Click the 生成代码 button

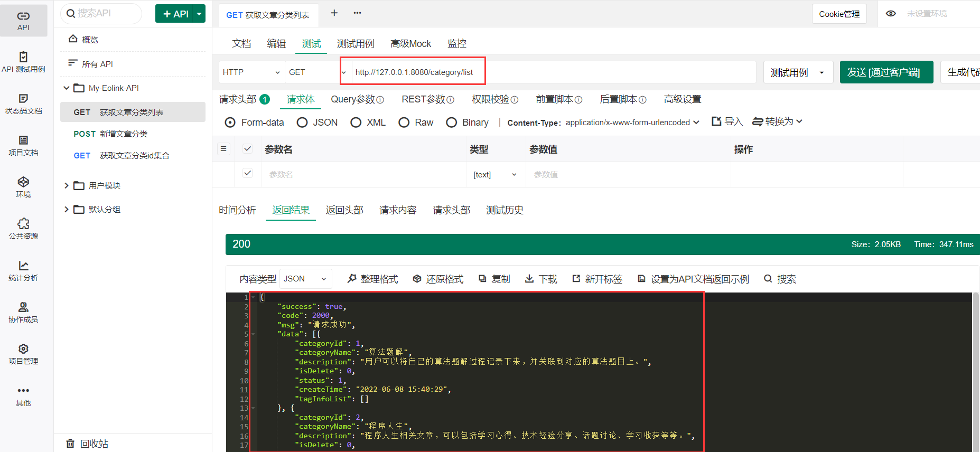960,72
